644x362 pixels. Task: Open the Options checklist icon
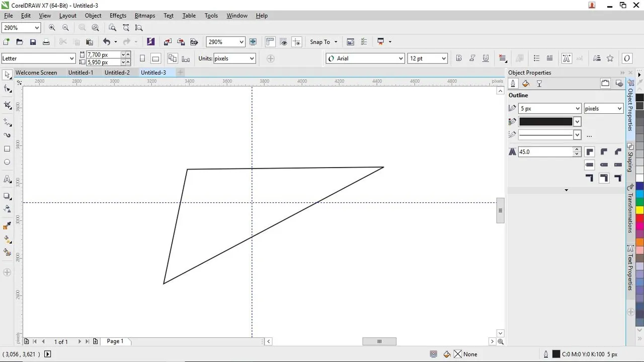point(364,42)
